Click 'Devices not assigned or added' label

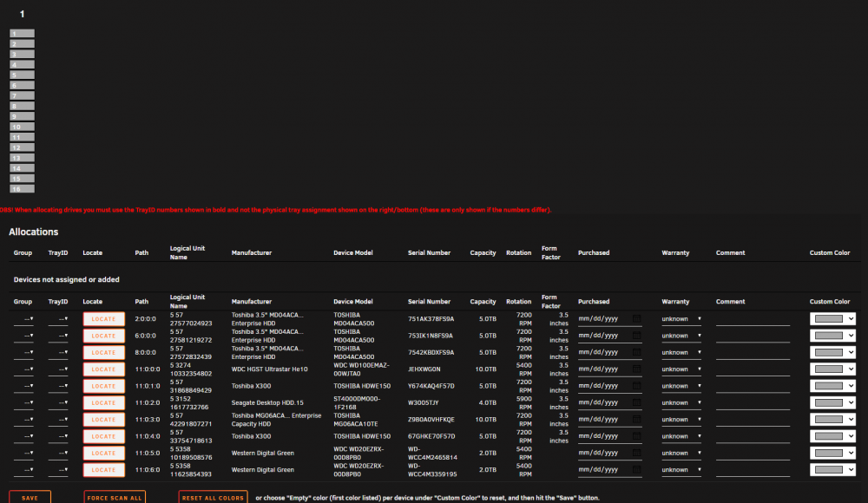tap(67, 279)
